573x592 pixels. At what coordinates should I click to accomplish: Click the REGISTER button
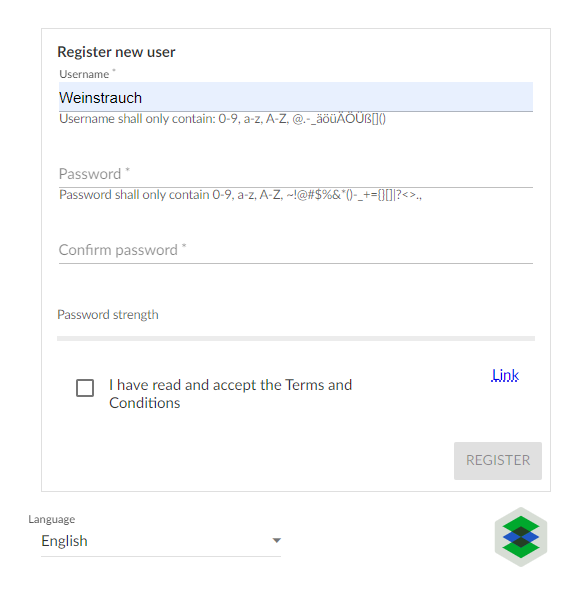(x=498, y=461)
